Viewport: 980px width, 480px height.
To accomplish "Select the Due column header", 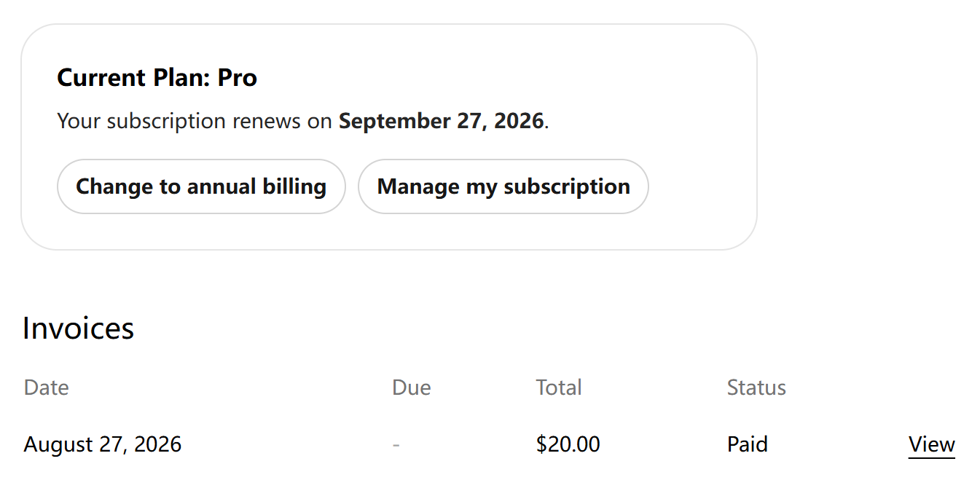I will 412,387.
